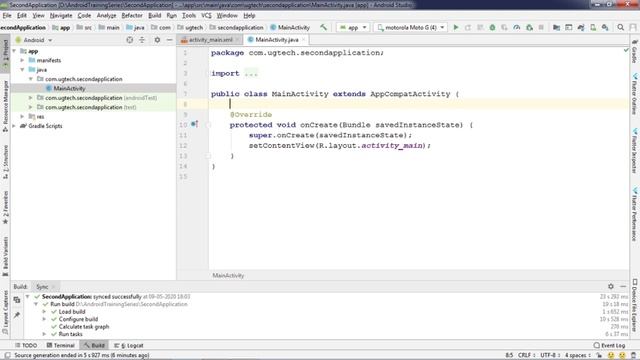Open the Event Log

click(x=609, y=345)
